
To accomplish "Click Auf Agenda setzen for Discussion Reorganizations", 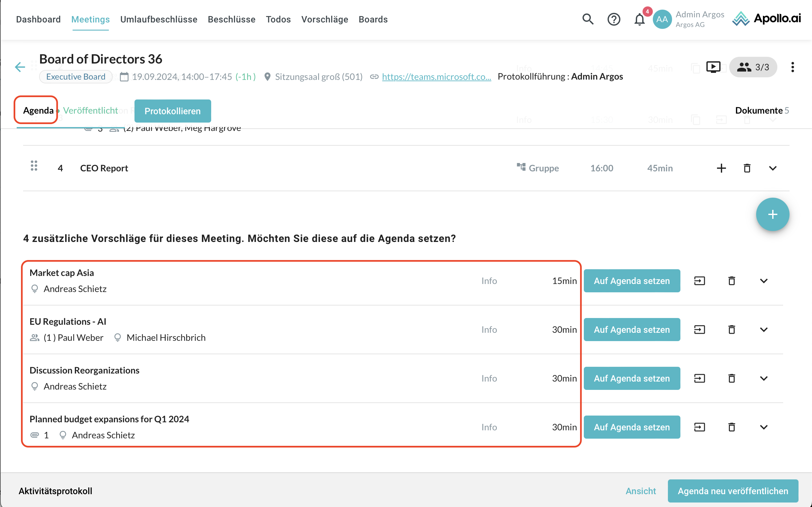I will tap(632, 378).
